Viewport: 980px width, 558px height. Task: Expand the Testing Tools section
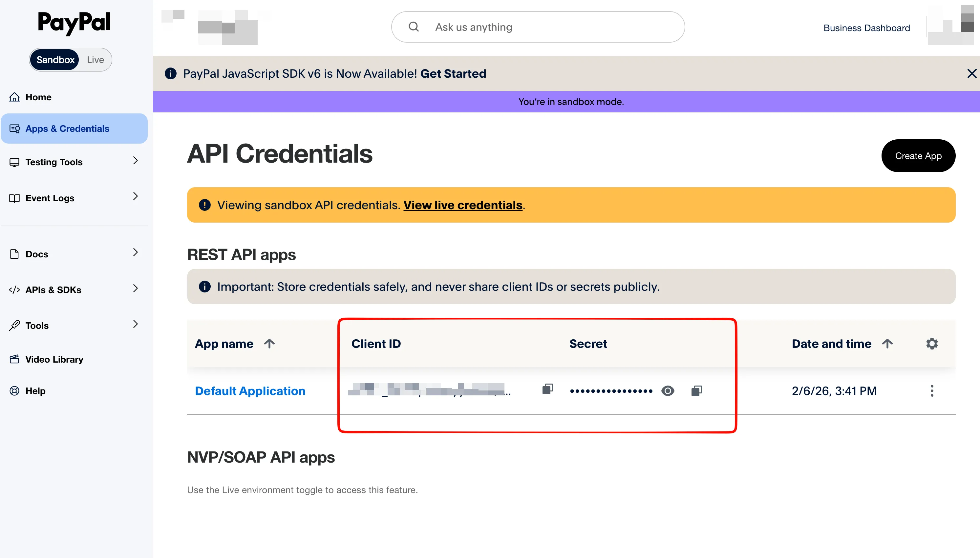pos(136,162)
